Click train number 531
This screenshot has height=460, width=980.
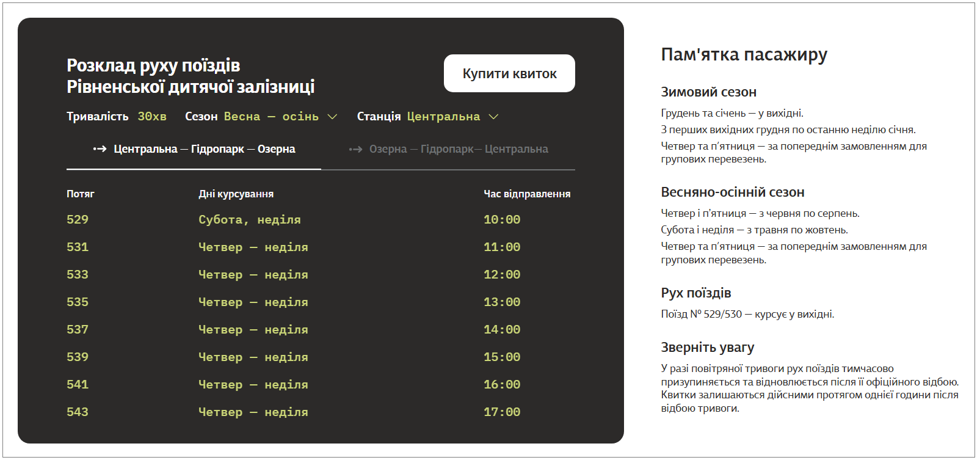pyautogui.click(x=78, y=247)
